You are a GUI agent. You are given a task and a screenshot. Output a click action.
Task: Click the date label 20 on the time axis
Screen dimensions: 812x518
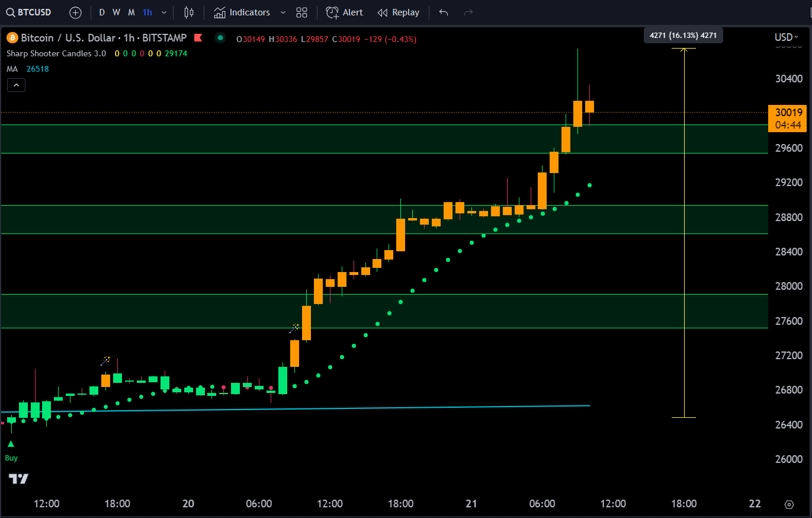188,504
